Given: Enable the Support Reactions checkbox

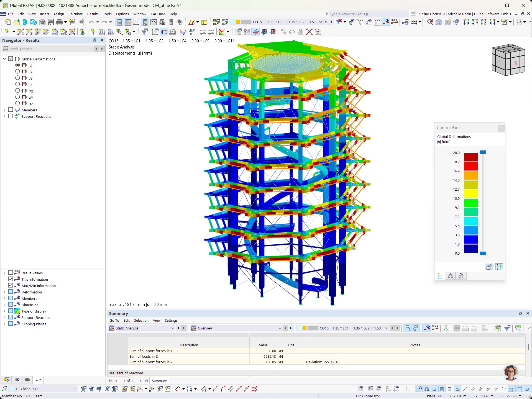Looking at the screenshot, I should tap(11, 116).
